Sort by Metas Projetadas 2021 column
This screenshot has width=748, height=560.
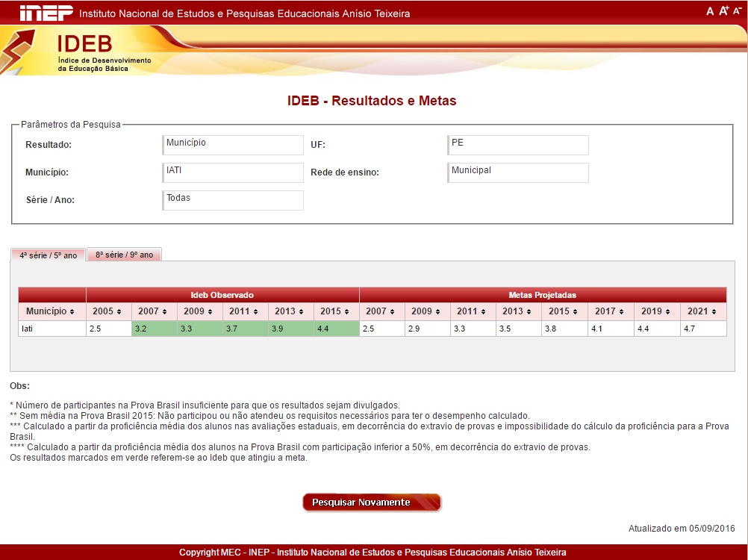tap(704, 311)
